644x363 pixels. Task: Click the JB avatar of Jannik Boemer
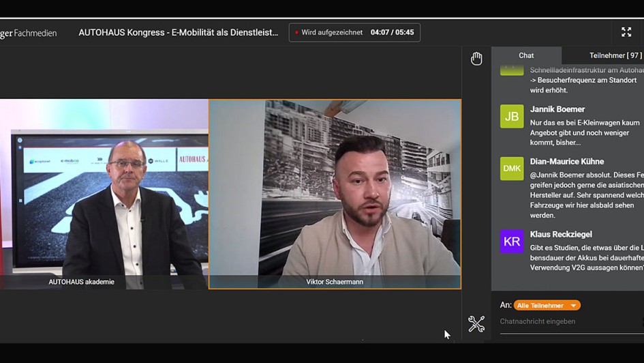(512, 117)
